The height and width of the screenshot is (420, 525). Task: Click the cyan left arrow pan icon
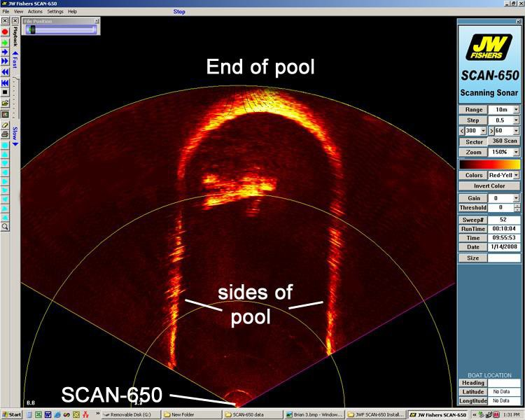(x=5, y=172)
